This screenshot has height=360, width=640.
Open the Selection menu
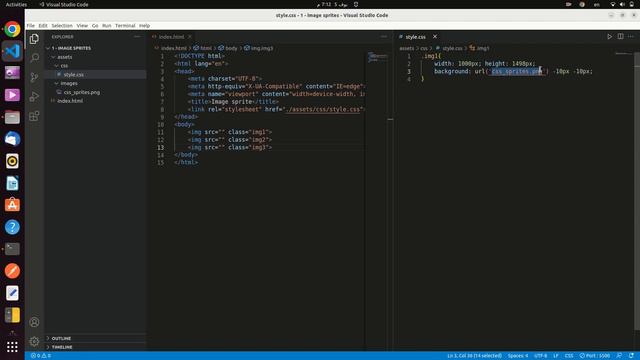tap(62, 26)
